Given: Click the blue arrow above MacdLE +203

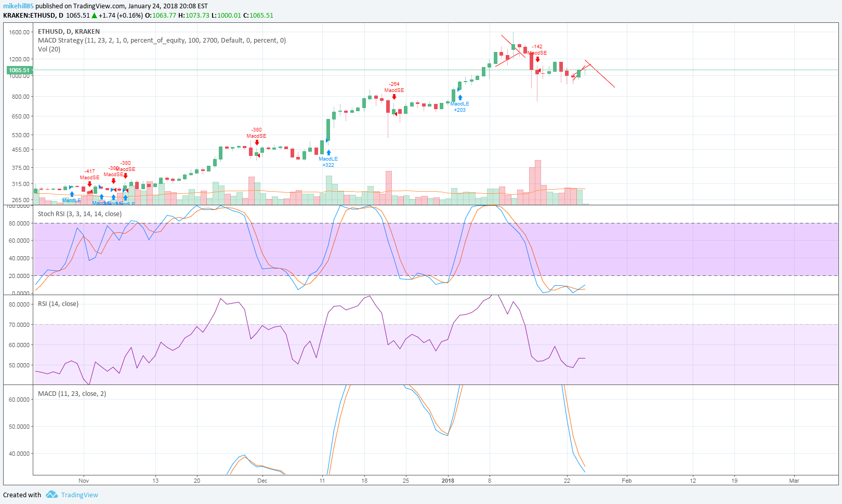Looking at the screenshot, I should click(460, 98).
